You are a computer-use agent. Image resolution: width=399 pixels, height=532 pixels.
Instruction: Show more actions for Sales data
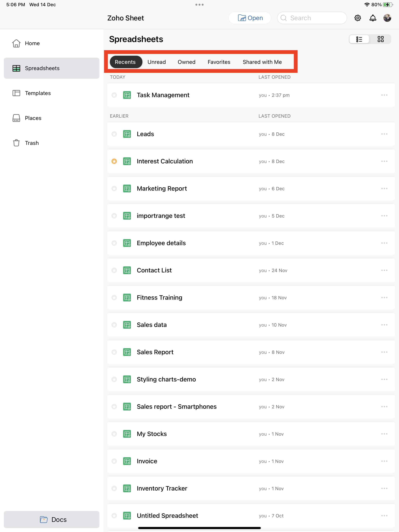coord(384,325)
